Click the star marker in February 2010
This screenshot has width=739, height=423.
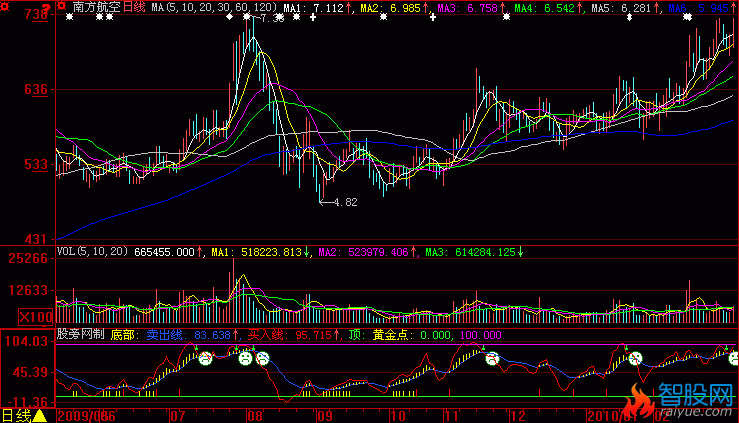point(688,17)
